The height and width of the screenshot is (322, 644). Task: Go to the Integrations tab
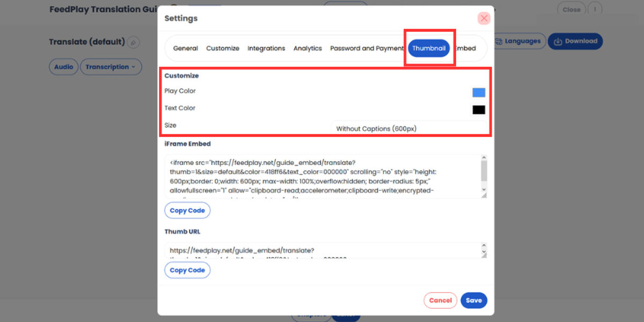coord(266,48)
